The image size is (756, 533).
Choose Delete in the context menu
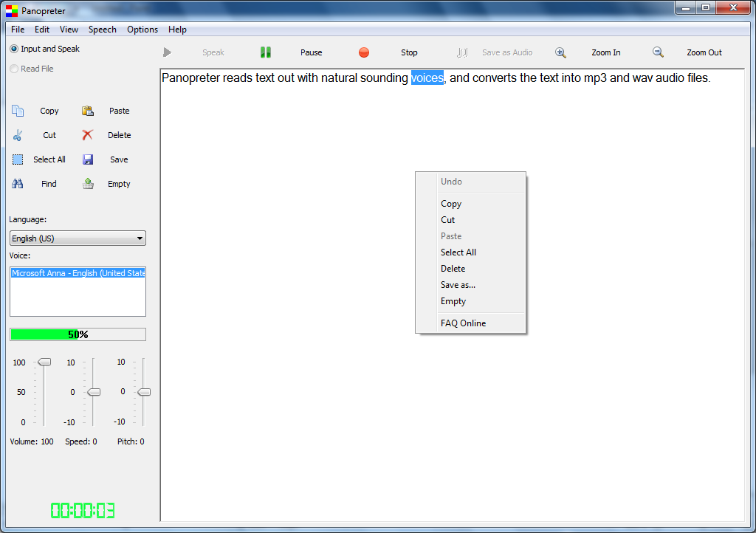(470, 269)
